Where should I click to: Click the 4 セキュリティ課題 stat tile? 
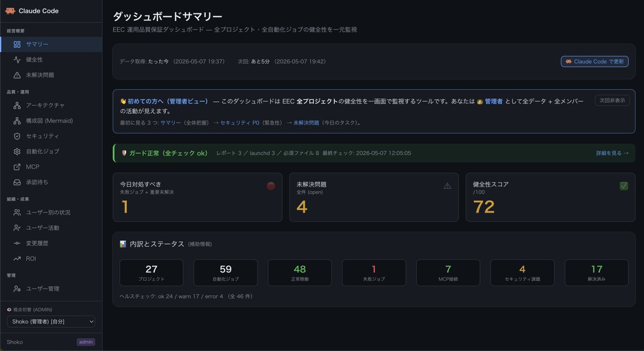coord(522,273)
